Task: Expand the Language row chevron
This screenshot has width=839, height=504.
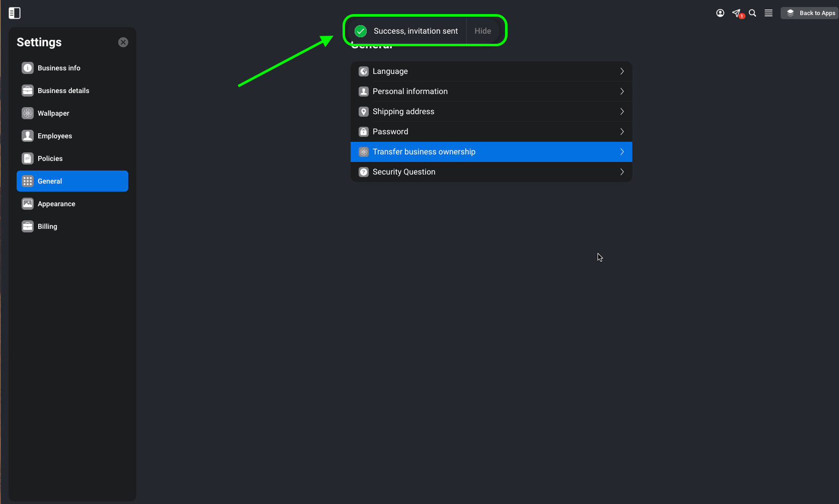Action: [622, 71]
